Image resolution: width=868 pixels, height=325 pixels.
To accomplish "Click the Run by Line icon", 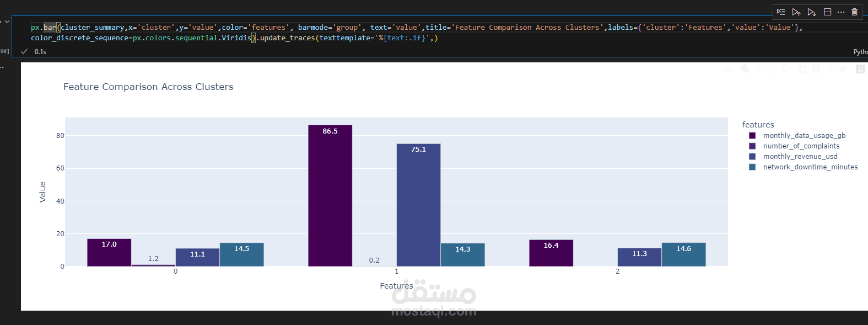I will click(x=781, y=12).
